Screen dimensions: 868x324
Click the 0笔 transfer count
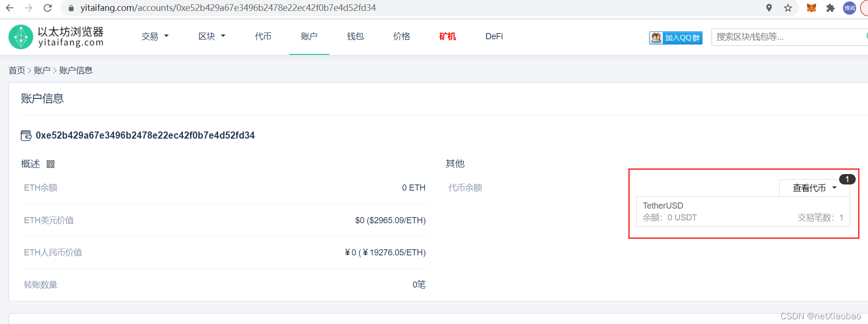[x=419, y=284]
